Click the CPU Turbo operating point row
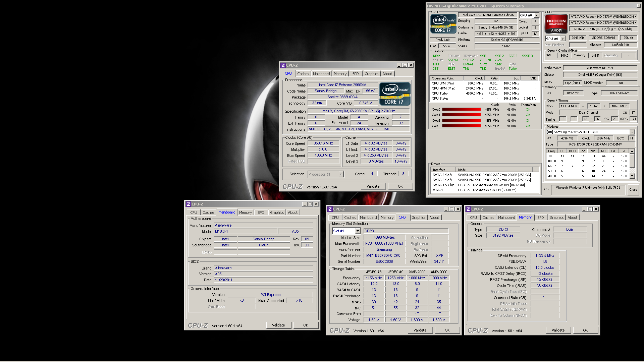 click(485, 94)
